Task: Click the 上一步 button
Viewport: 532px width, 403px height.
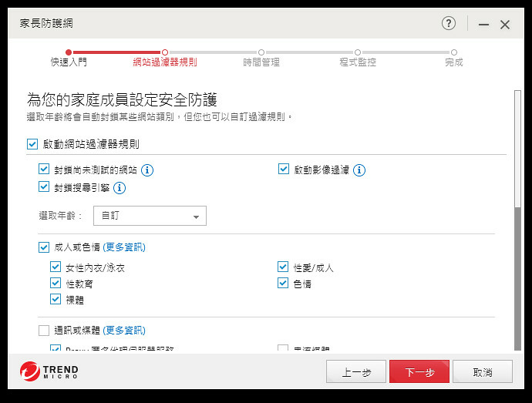Action: tap(356, 371)
